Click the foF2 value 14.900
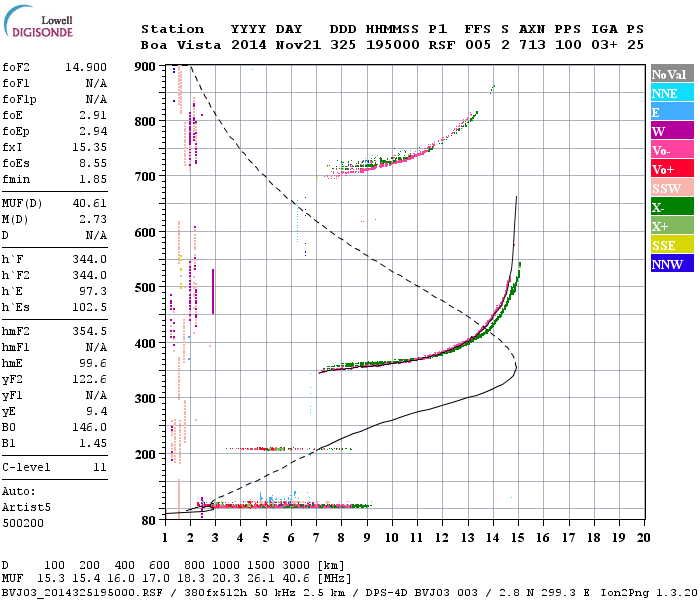Viewport: 700px width, 600px height. 86,67
